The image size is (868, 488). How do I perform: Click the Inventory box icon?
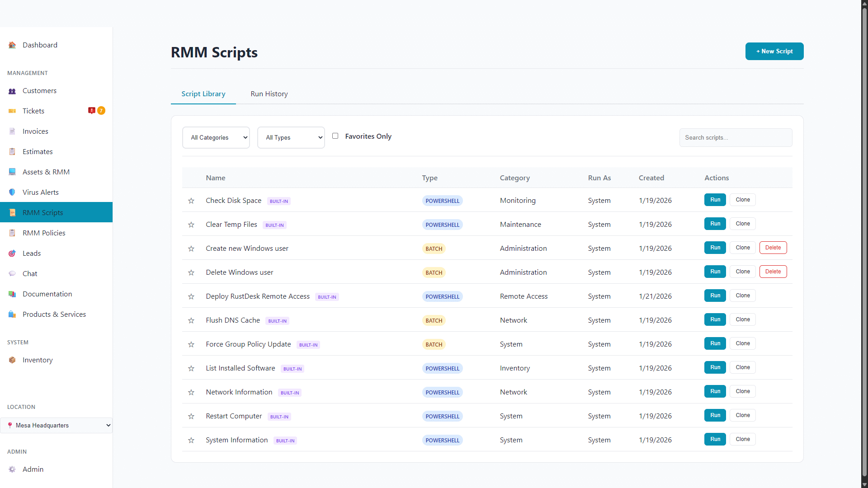(12, 360)
